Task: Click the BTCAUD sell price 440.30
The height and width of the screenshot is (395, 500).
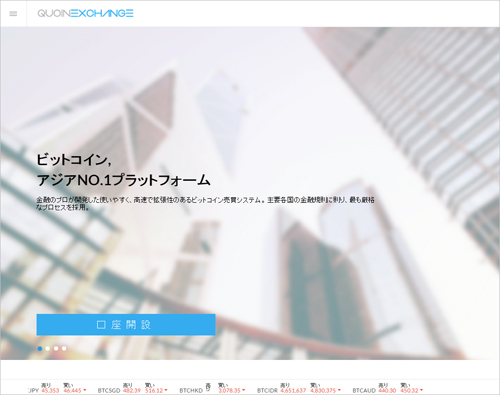Action: pyautogui.click(x=387, y=390)
